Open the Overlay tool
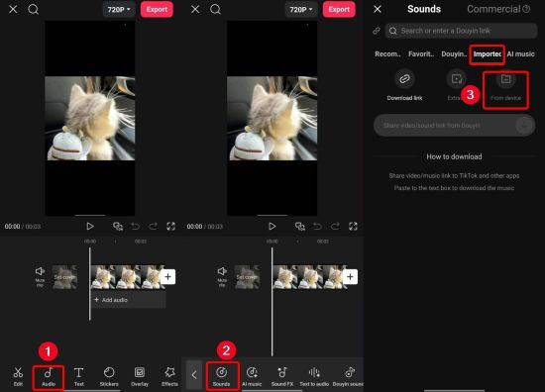545x392 pixels. pos(140,377)
